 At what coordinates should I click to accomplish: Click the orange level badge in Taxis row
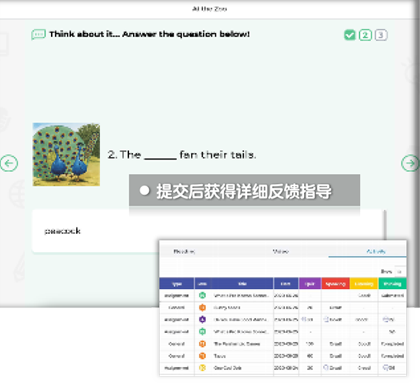[202, 356]
